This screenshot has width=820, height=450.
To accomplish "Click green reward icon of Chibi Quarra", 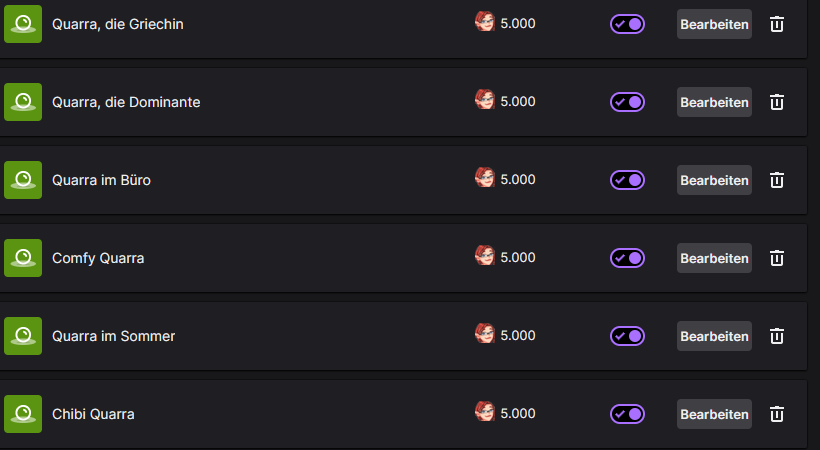I will coord(23,414).
